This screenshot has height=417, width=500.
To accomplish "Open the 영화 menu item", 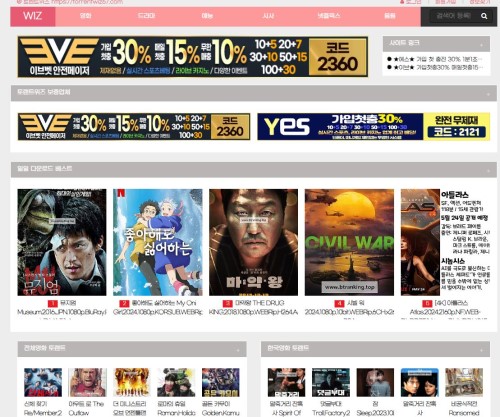I will tap(86, 16).
